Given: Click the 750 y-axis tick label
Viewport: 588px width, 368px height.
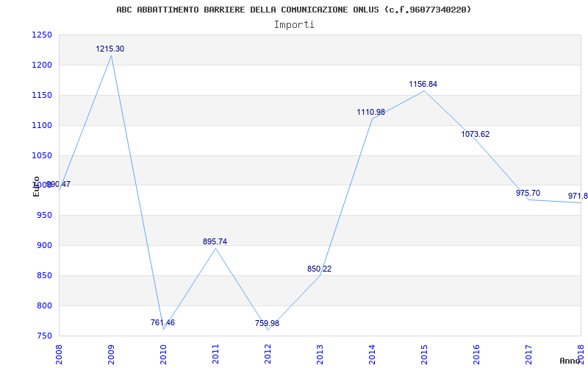Looking at the screenshot, I should pyautogui.click(x=44, y=336).
